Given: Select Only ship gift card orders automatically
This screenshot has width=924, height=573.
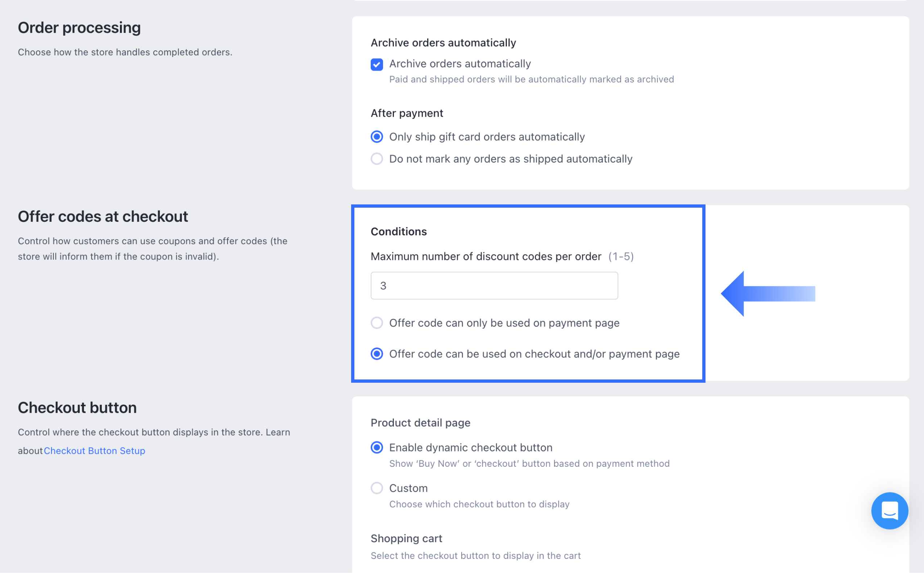Looking at the screenshot, I should coord(376,137).
